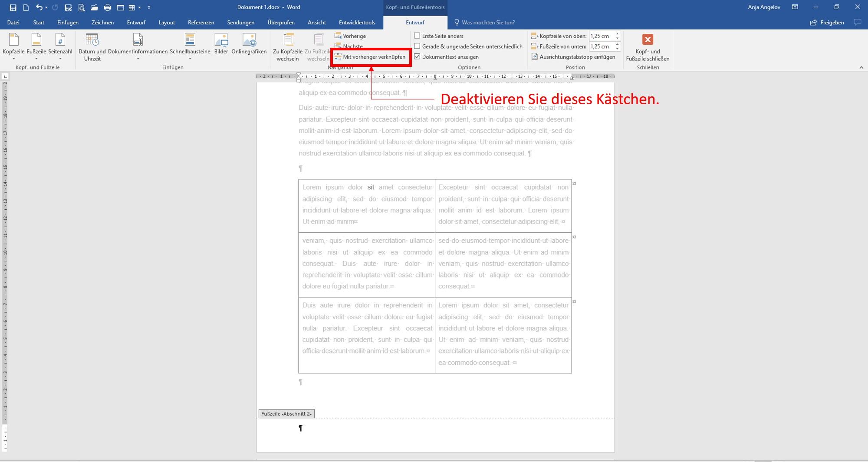Screen dimensions: 868x462
Task: Collapse the ribbon with chevron arrow
Action: click(x=861, y=68)
